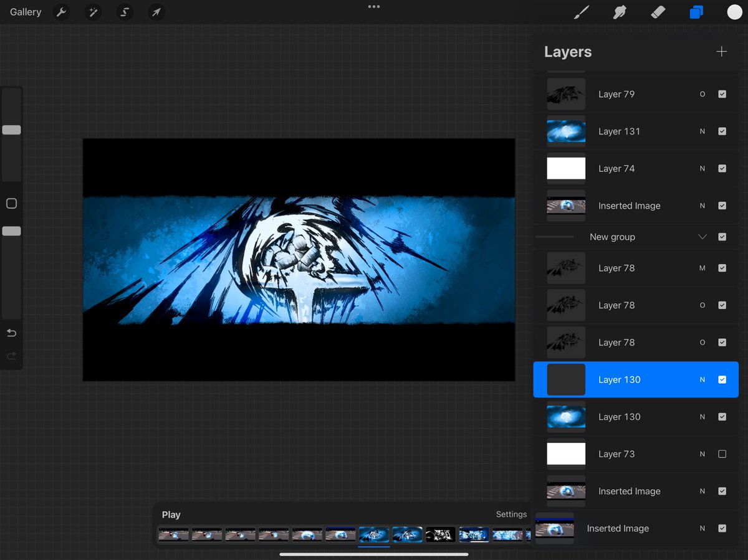Screen dimensions: 748x560
Task: Open blend mode N of Inserted Image under Layer 73
Action: pyautogui.click(x=702, y=491)
